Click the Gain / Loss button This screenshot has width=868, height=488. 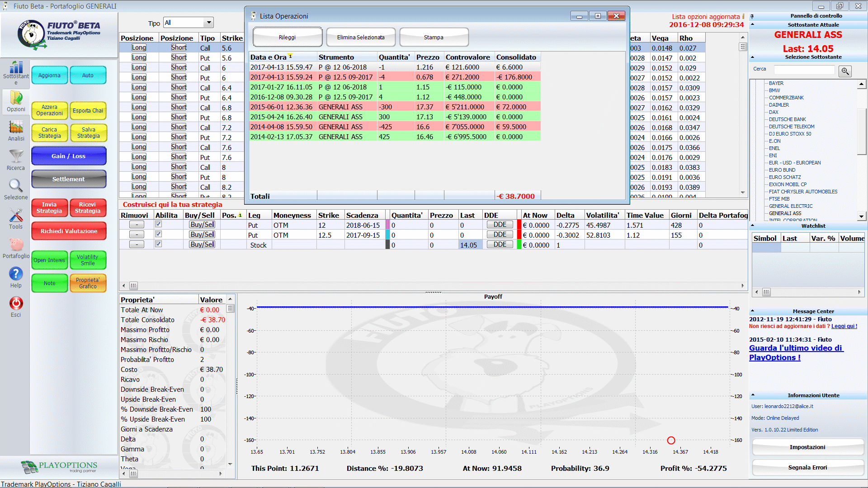pos(69,156)
